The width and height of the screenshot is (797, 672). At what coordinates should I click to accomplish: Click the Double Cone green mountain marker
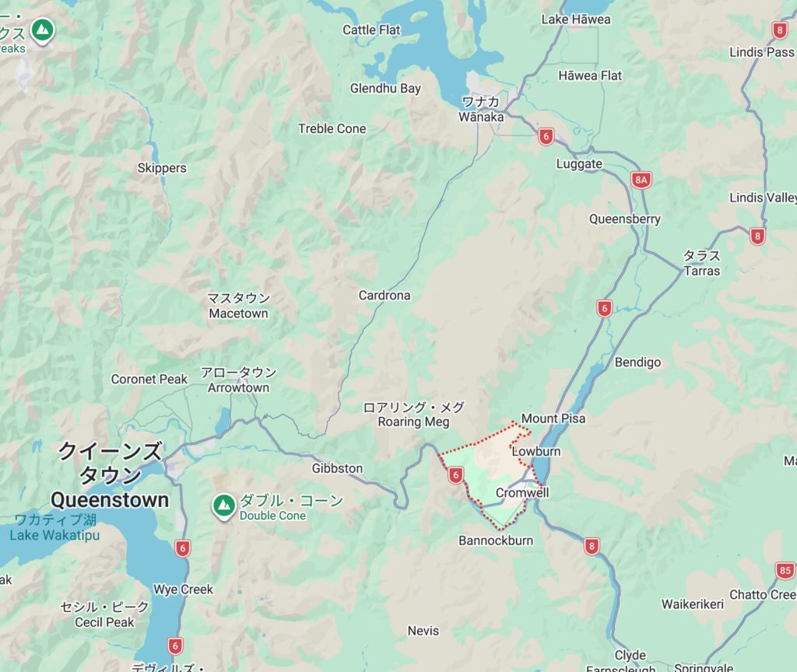[x=223, y=506]
